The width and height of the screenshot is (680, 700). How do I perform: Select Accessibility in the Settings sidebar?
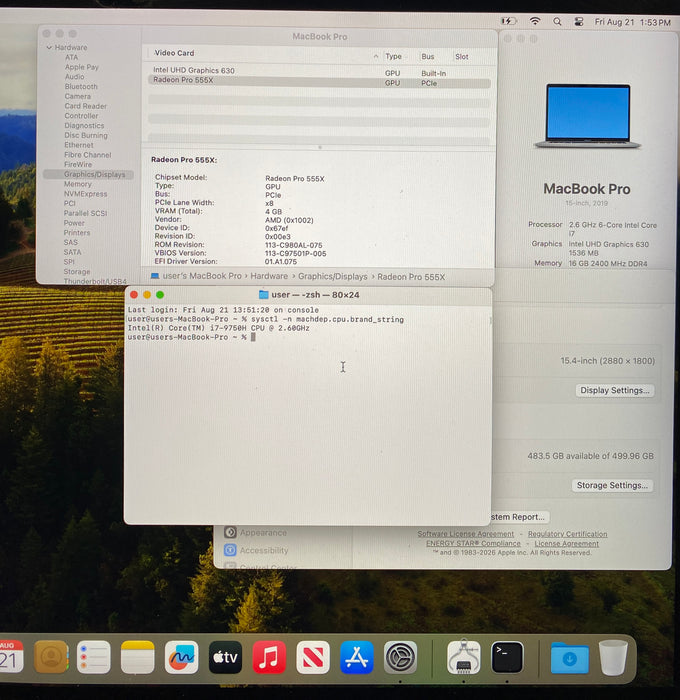point(264,550)
